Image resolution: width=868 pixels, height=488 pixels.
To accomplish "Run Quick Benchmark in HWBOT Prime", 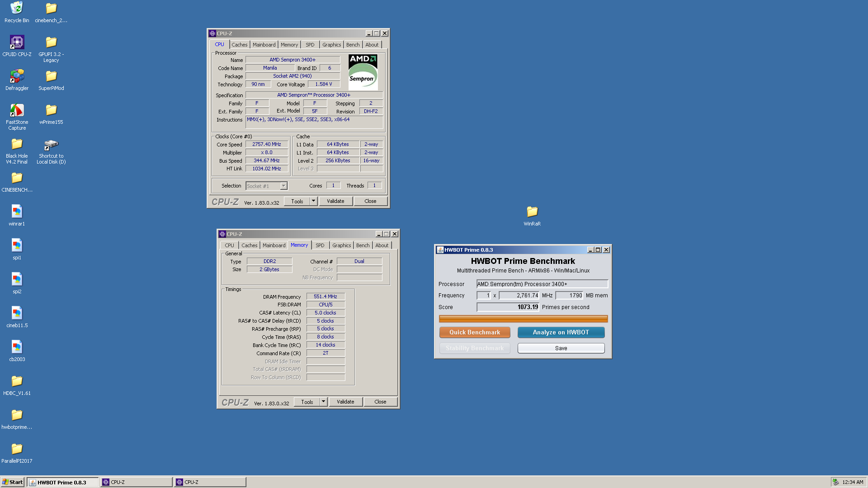I will click(475, 332).
